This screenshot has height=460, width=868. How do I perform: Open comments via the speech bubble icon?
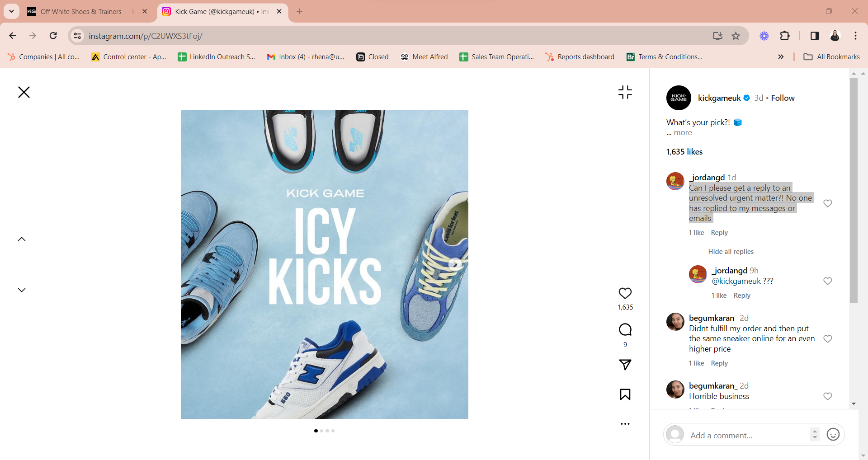tap(625, 330)
